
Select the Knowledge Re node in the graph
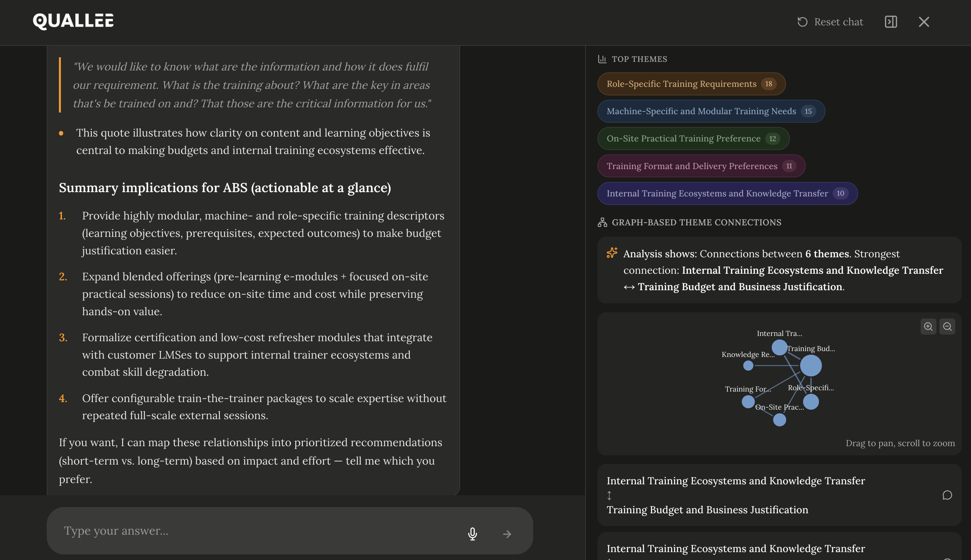click(x=748, y=366)
